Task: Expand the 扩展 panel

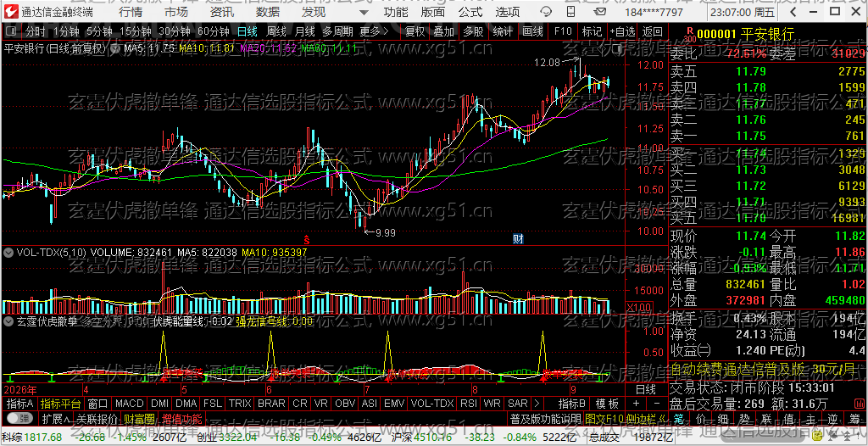Action: click(x=55, y=418)
